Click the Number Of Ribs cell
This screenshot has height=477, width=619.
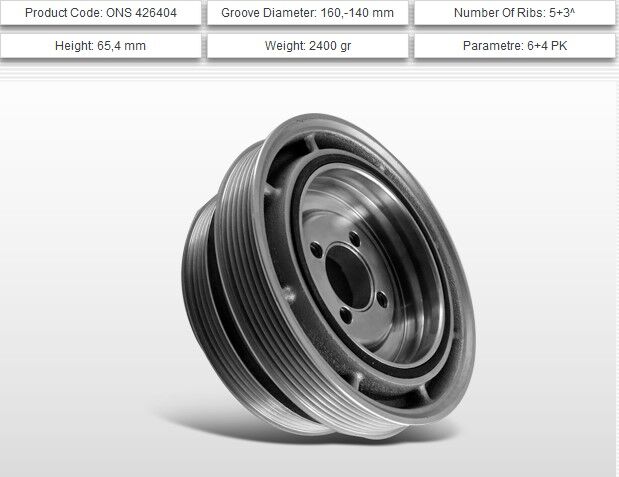(x=514, y=14)
